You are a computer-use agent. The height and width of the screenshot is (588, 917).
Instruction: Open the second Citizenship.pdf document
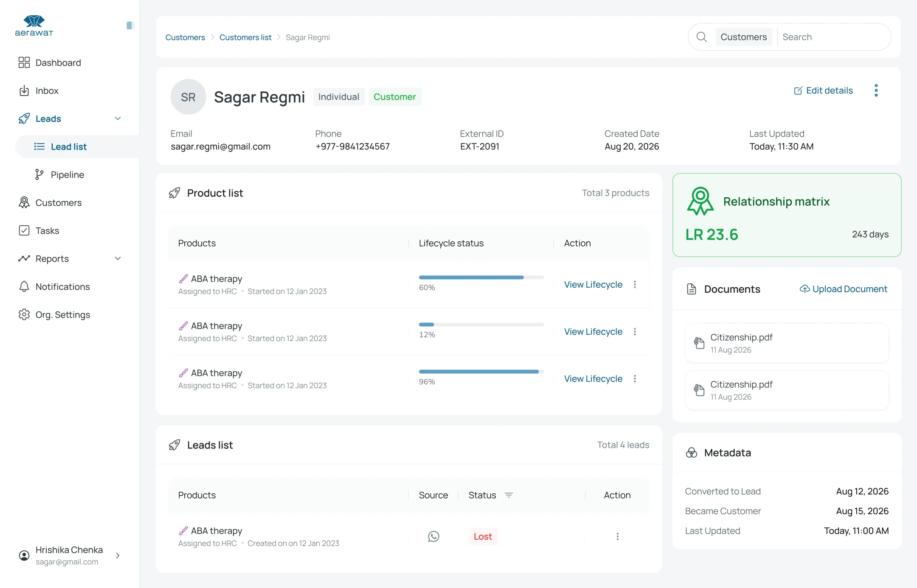point(787,390)
